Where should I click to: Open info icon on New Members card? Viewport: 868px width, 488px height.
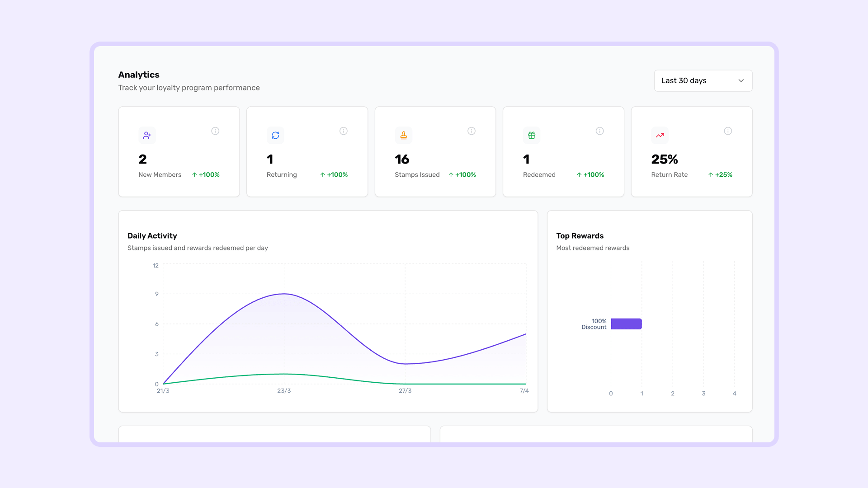point(215,131)
